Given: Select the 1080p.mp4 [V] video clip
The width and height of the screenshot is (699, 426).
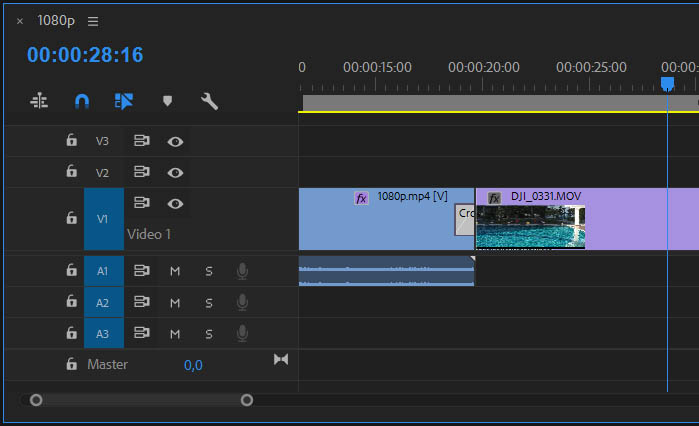Looking at the screenshot, I should click(387, 219).
